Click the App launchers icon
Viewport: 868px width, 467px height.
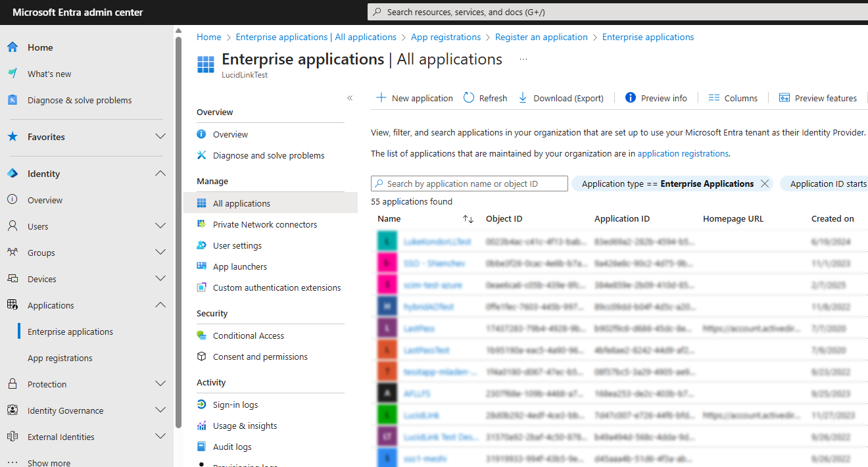click(x=201, y=266)
